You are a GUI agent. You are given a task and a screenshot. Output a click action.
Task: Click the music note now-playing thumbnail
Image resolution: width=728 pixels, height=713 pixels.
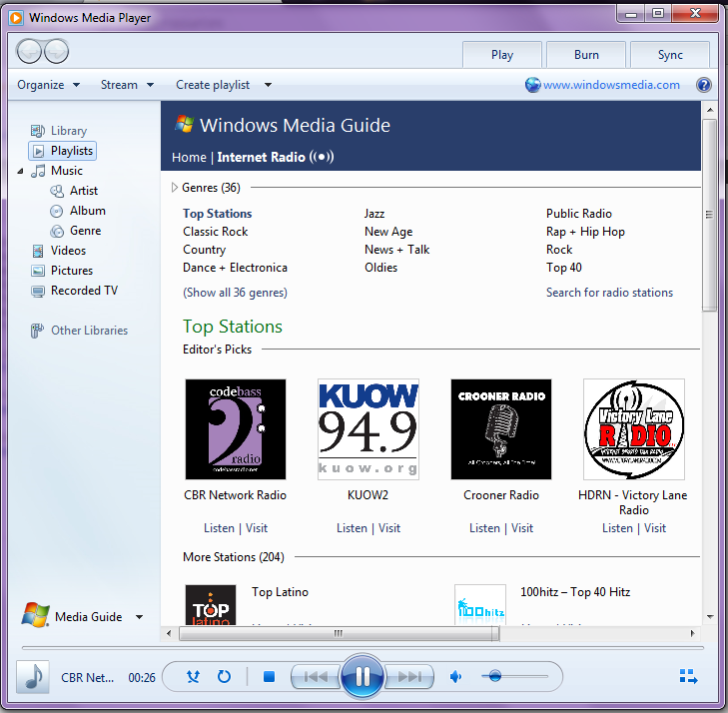(x=33, y=677)
